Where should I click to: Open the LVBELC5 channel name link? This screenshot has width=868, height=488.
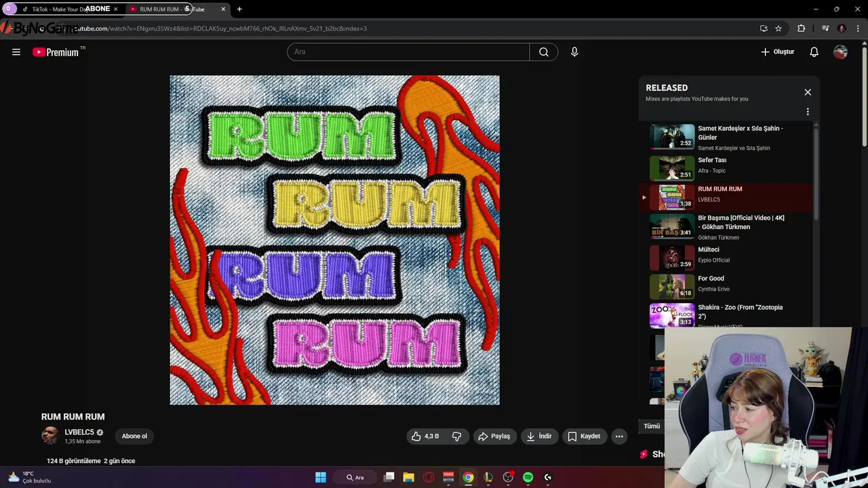pyautogui.click(x=79, y=432)
